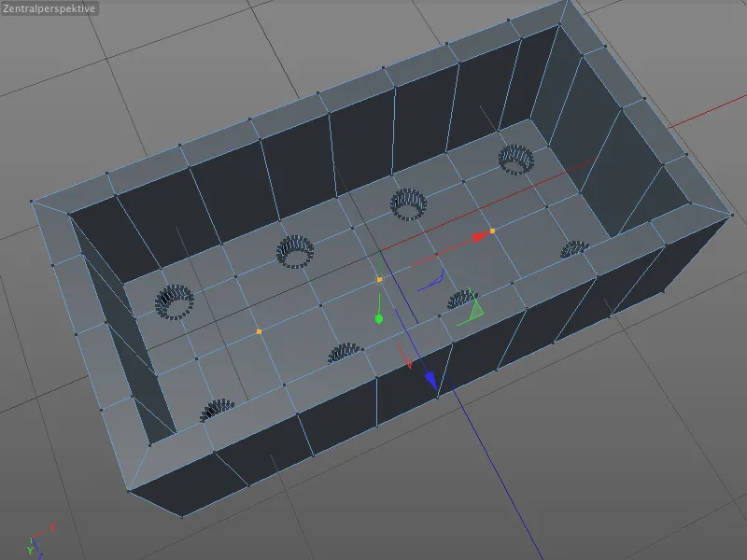The height and width of the screenshot is (560, 747).
Task: Select the blue Z-axis arrow of the gizmo
Action: coord(431,381)
